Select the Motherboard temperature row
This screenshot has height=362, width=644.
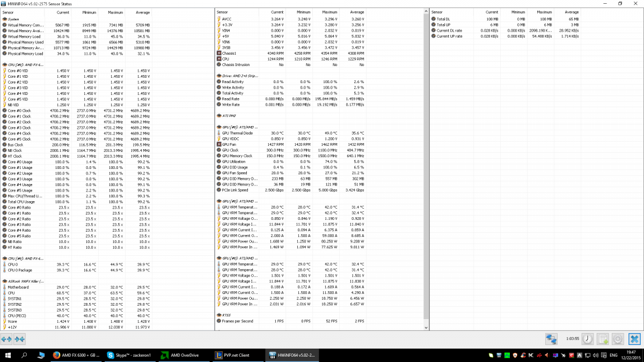click(76, 287)
